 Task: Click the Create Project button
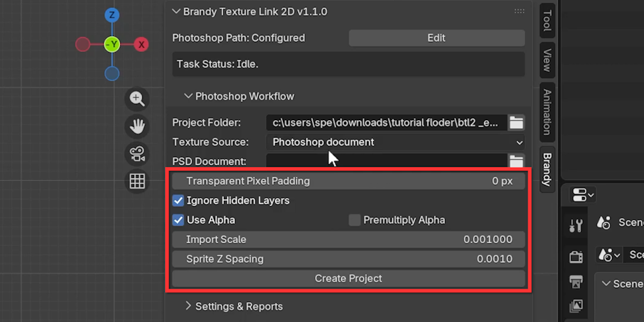pyautogui.click(x=348, y=279)
